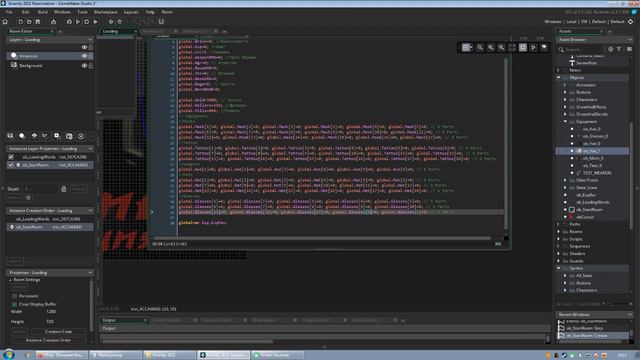
Task: Open the Build menu
Action: pos(42,12)
